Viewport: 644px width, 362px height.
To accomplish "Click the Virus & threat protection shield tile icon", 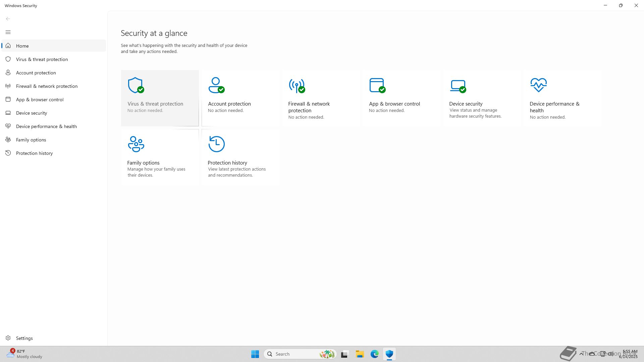I will (136, 85).
